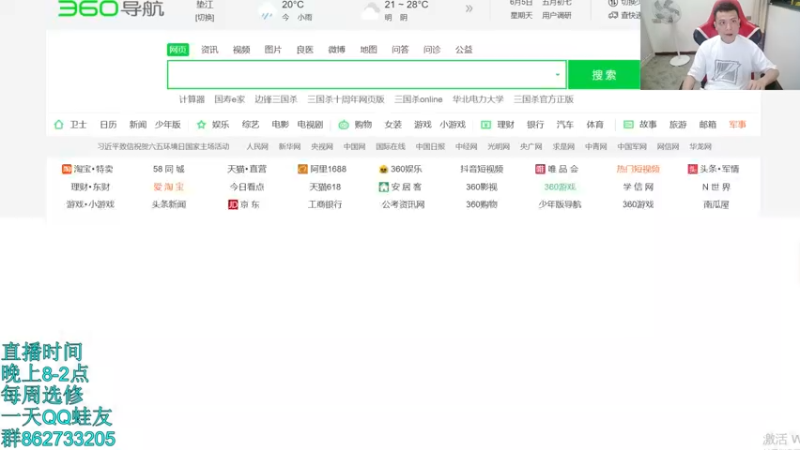800x450 pixels.
Task: Open the 中国日报 news site link
Action: 430,146
